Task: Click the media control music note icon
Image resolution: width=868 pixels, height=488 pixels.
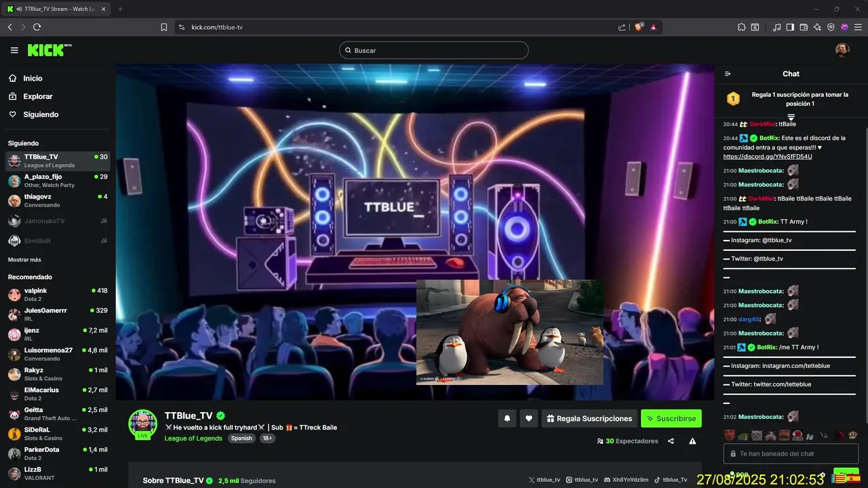Action: tap(776, 27)
